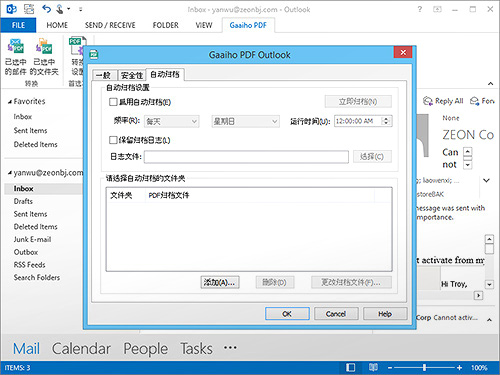This screenshot has width=500, height=375.
Task: Click the Help button in dialog
Action: coord(385,314)
